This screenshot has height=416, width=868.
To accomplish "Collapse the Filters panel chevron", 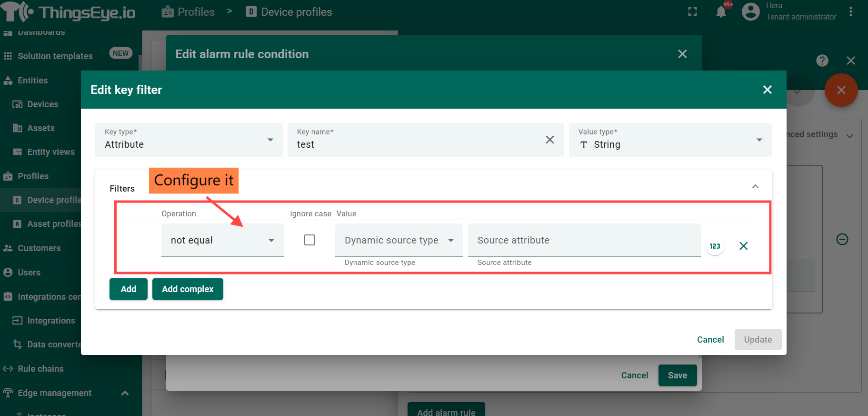I will click(x=755, y=187).
